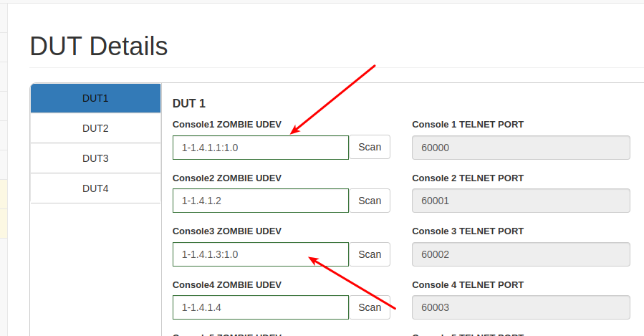Click Console 2 TELNET PORT field 60001
This screenshot has height=336, width=644.
[521, 201]
